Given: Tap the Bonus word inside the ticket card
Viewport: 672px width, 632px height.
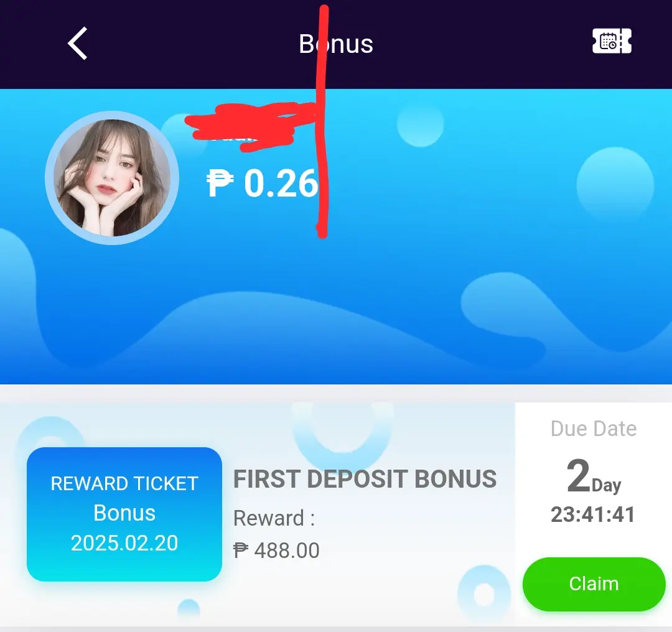Looking at the screenshot, I should click(124, 513).
